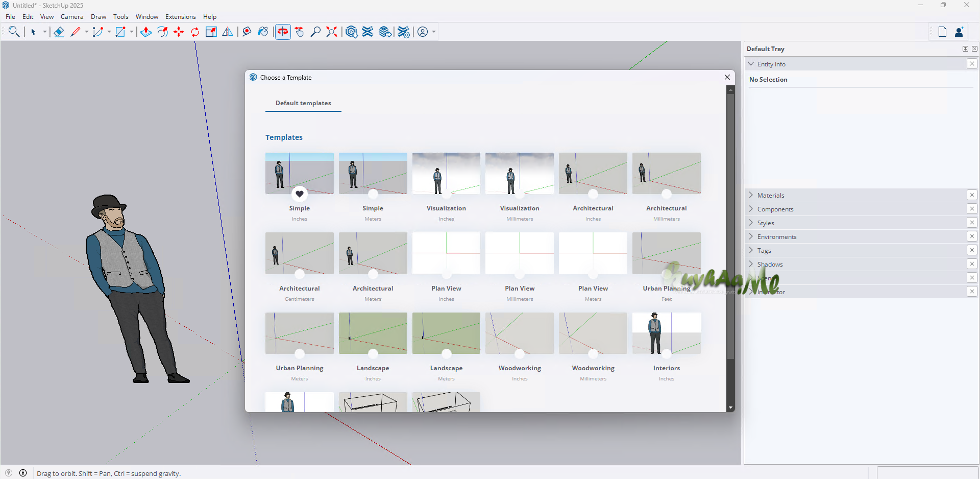Activate the Move tool
980x479 pixels.
click(179, 32)
